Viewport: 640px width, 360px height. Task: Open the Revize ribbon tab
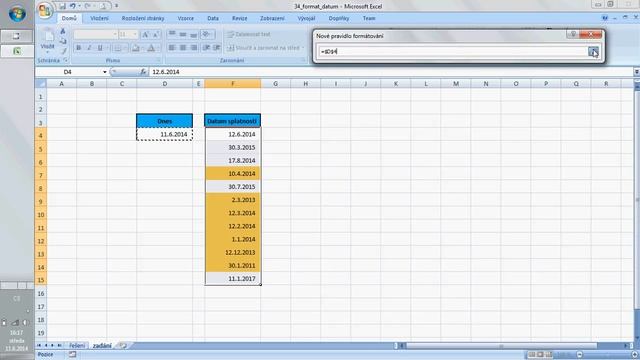click(240, 18)
